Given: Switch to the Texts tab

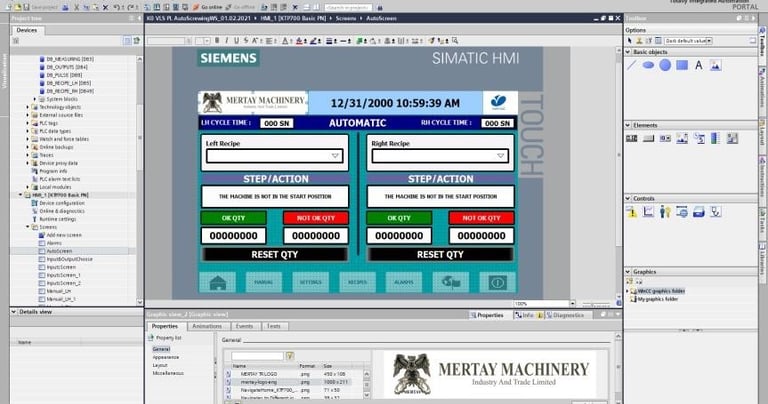Looking at the screenshot, I should point(273,326).
